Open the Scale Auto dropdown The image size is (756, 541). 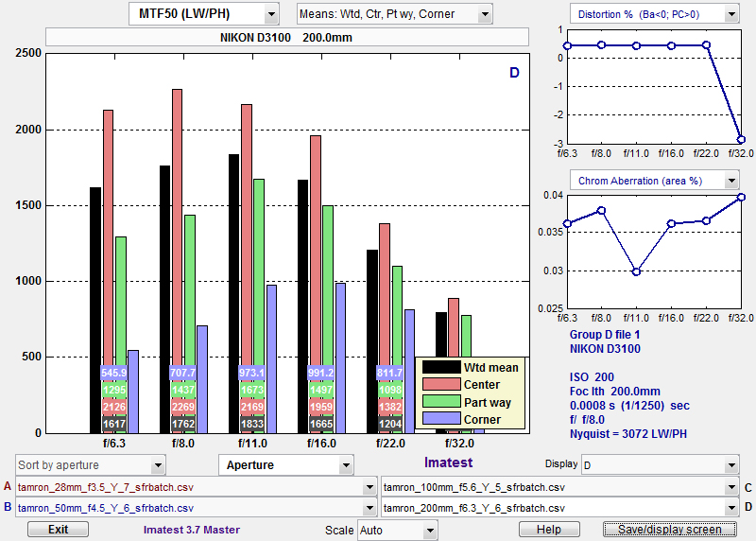397,531
